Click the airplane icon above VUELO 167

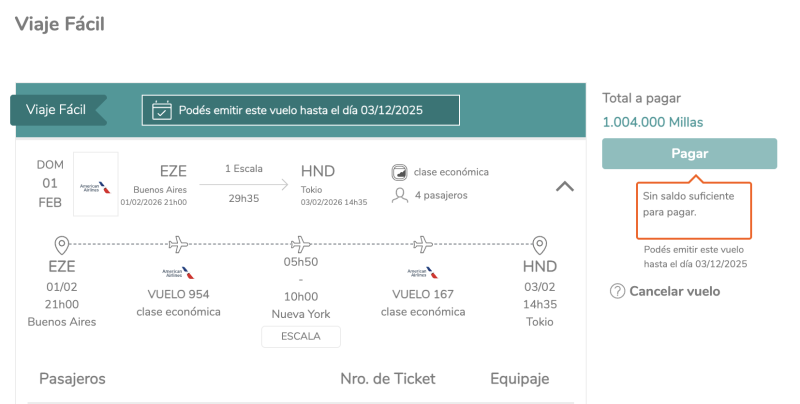click(424, 244)
